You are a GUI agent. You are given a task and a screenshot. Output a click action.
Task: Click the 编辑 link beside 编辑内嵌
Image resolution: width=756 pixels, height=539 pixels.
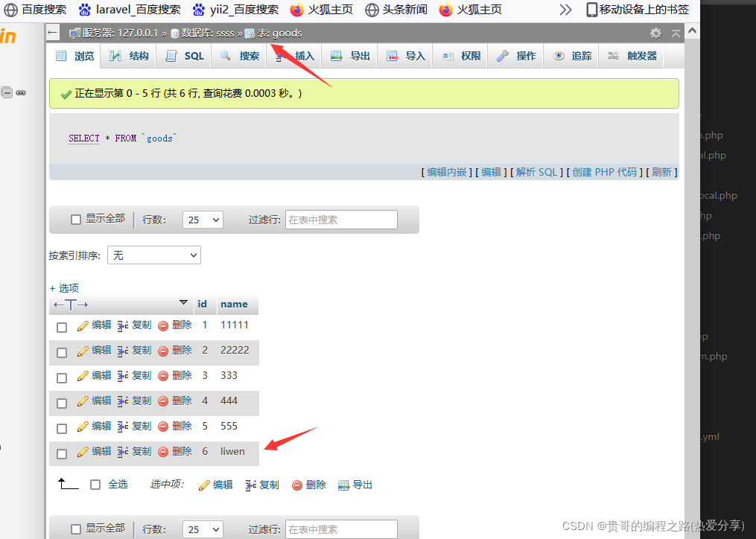[x=491, y=172]
